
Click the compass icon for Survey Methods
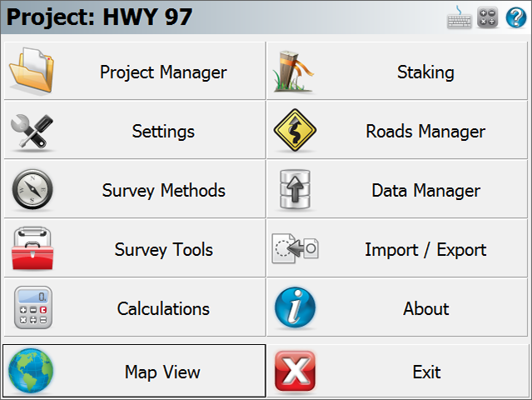pos(32,189)
